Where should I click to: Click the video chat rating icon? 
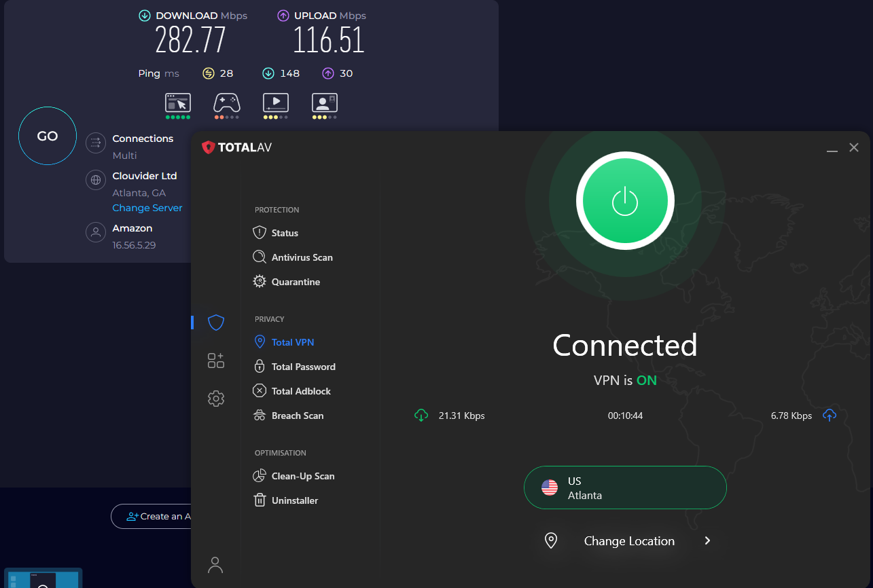325,103
